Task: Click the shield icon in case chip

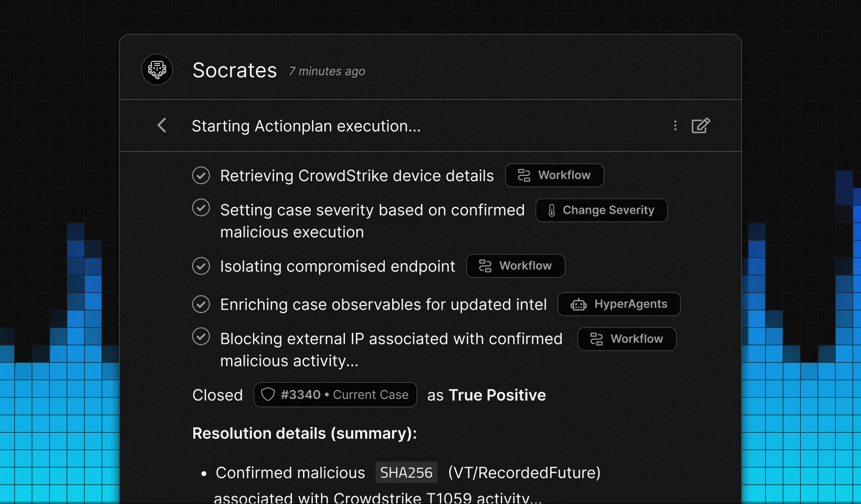Action: (268, 395)
